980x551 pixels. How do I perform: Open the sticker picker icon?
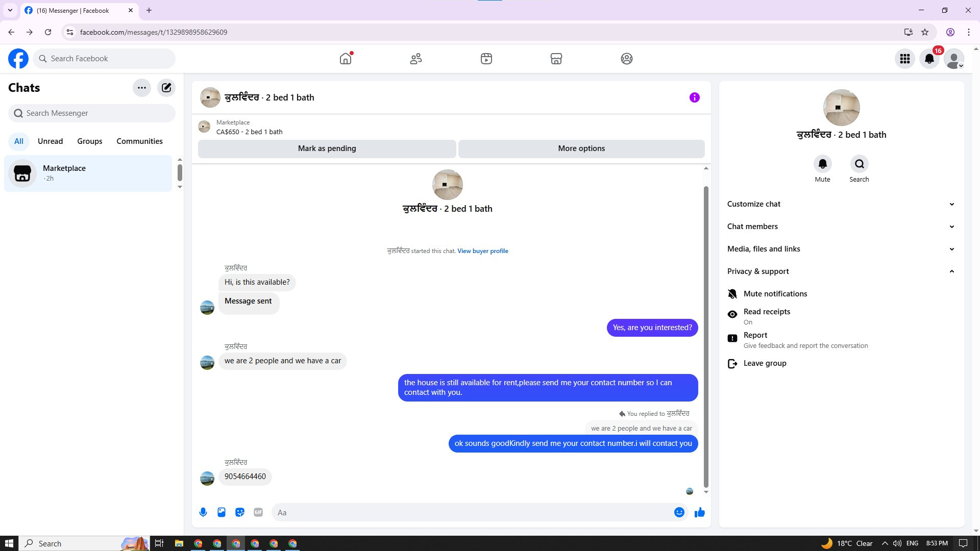(x=240, y=512)
